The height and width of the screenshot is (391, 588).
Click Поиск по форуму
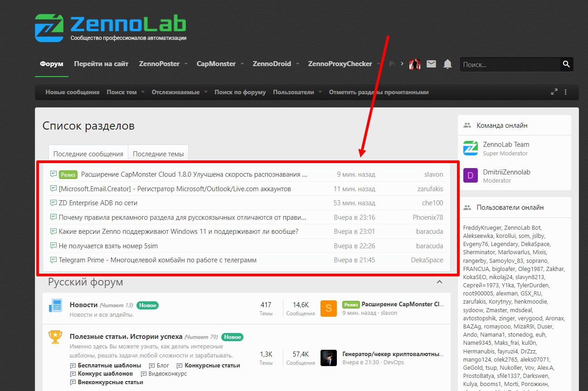click(x=240, y=92)
